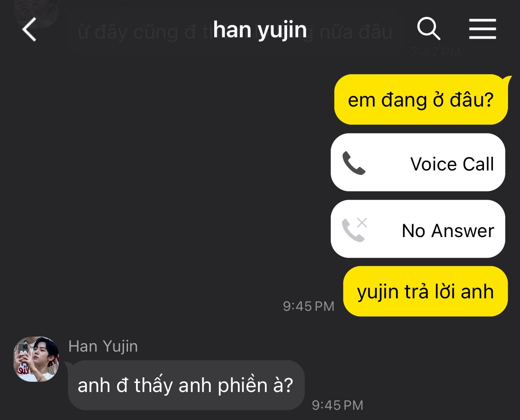Tap the han yujin chat title

(x=260, y=30)
